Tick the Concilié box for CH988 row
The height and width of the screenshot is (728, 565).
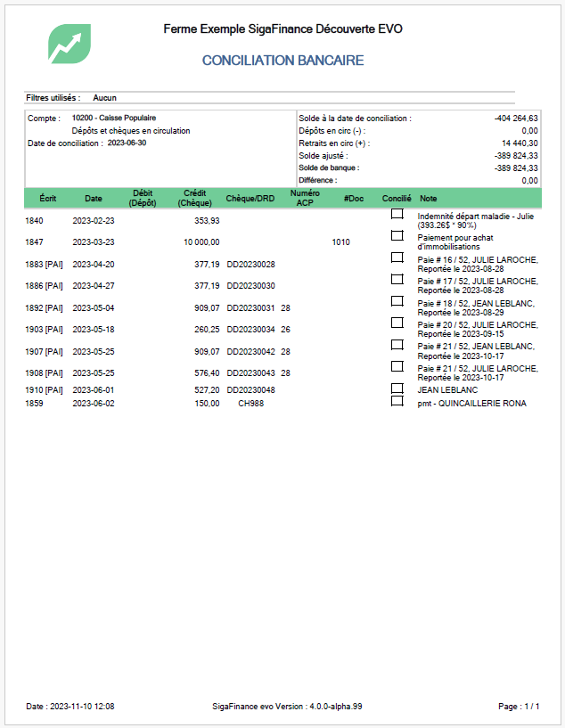[397, 401]
